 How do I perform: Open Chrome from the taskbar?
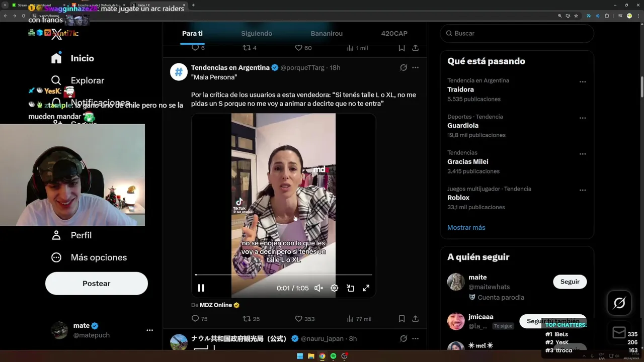[322, 356]
